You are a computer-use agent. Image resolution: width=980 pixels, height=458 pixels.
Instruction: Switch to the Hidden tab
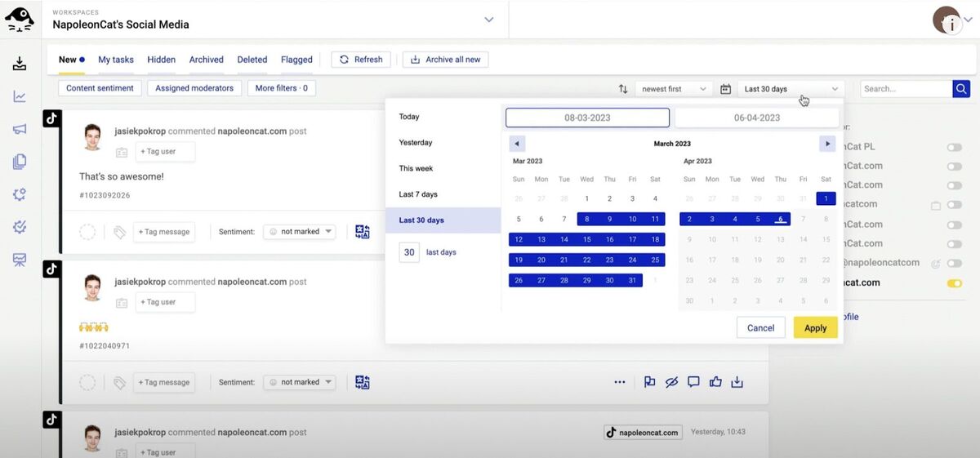162,60
